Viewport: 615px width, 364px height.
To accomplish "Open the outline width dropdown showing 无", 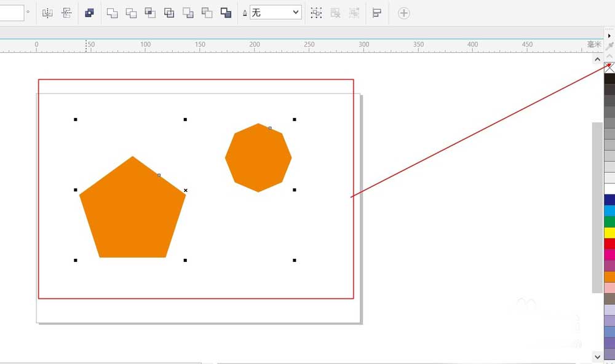I will pos(276,12).
